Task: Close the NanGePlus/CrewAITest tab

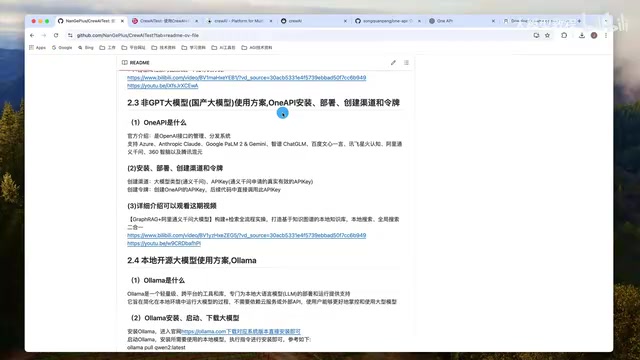Action: (122, 21)
